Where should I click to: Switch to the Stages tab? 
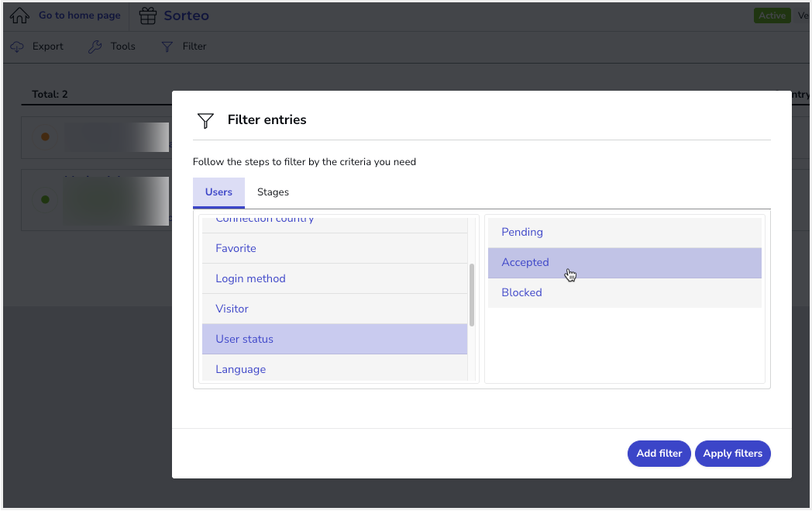coord(273,192)
